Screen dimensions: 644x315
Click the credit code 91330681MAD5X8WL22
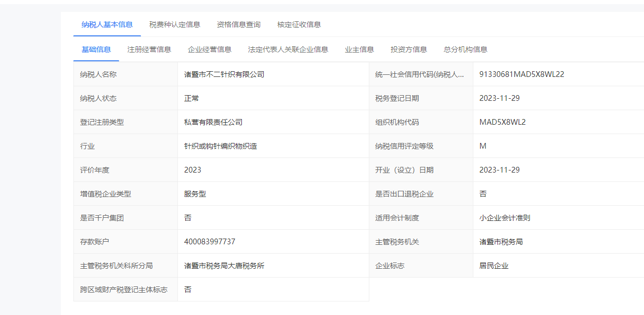[x=521, y=74]
